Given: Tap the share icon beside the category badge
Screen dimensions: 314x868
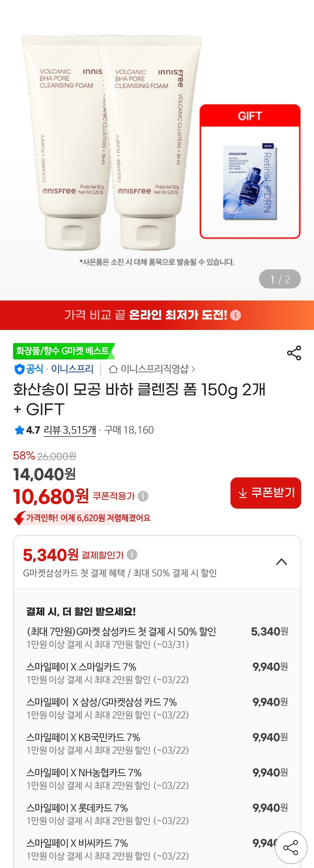Looking at the screenshot, I should (x=294, y=353).
